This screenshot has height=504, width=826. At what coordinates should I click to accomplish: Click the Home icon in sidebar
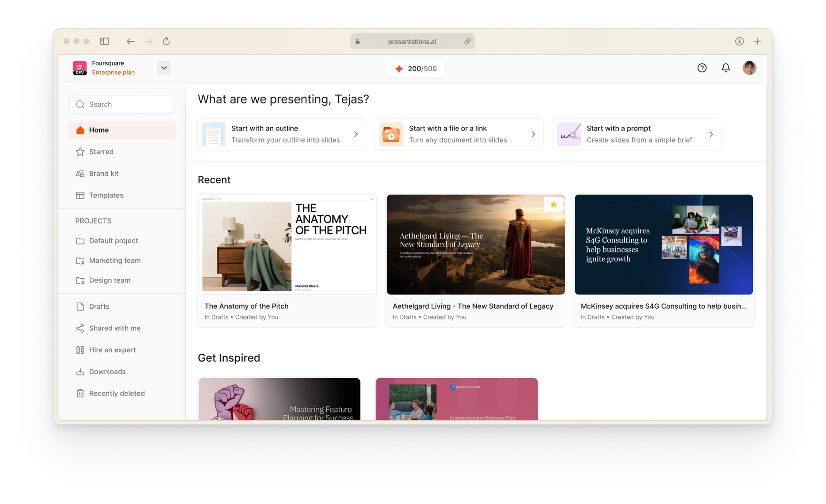(x=80, y=130)
